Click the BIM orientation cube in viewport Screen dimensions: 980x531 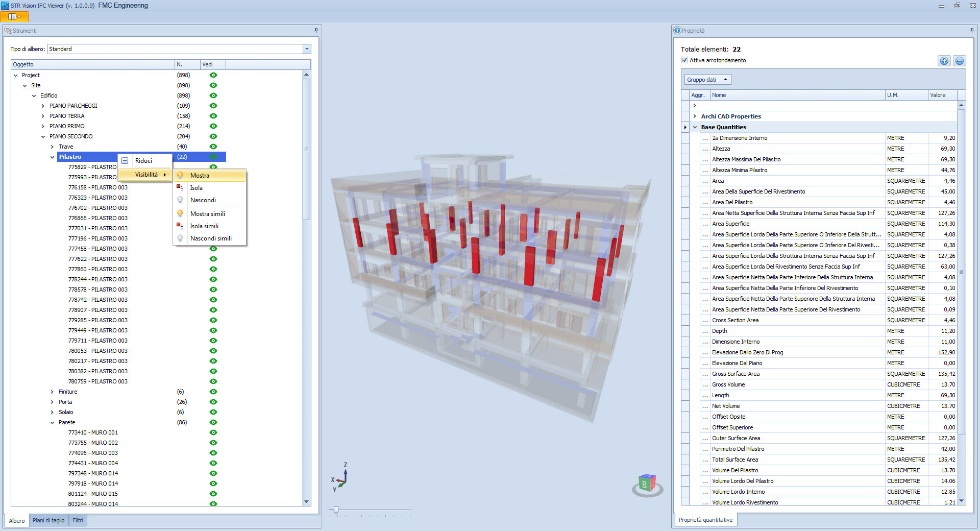[647, 485]
